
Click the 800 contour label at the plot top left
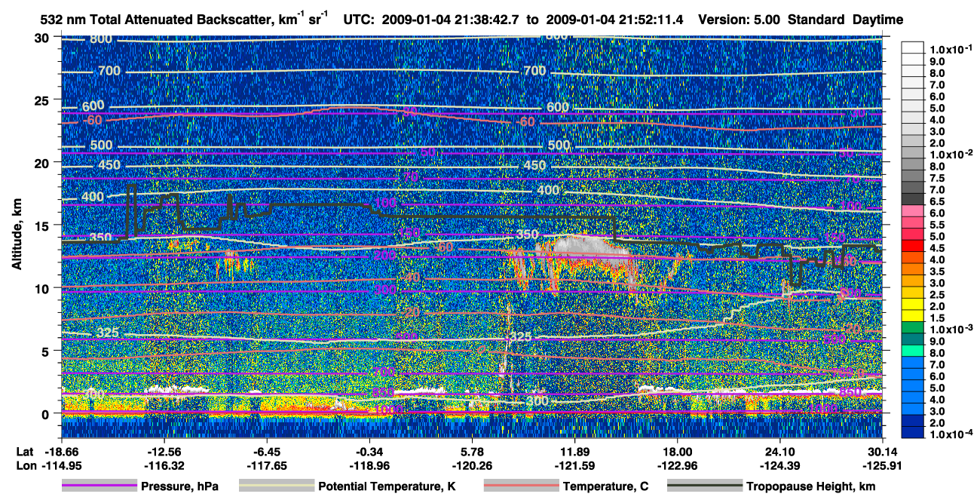[101, 38]
